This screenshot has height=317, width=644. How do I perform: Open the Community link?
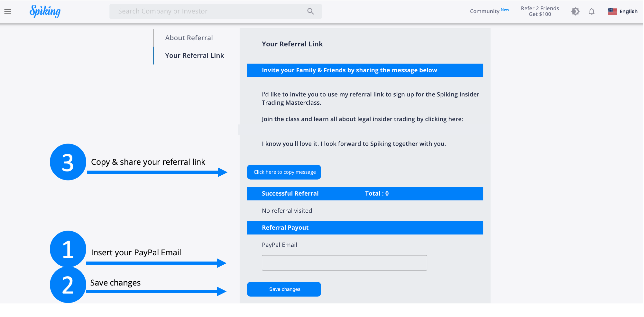coord(484,11)
